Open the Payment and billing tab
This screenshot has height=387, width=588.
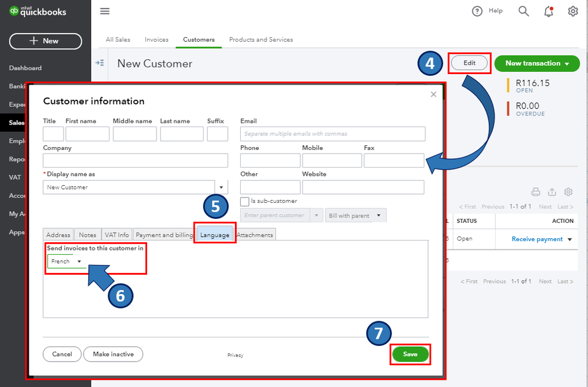click(164, 235)
